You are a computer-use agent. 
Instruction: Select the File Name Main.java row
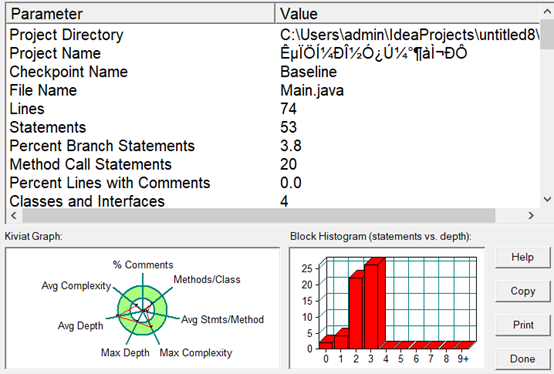273,90
